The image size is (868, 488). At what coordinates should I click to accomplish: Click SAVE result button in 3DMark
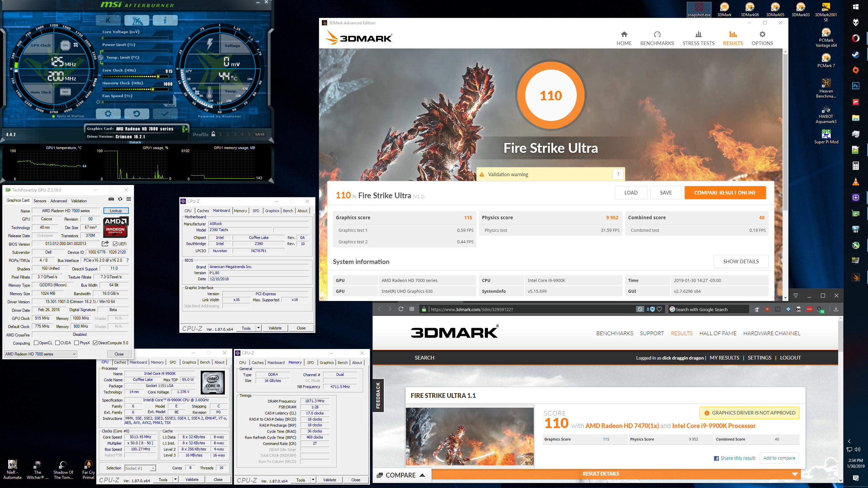pyautogui.click(x=666, y=192)
